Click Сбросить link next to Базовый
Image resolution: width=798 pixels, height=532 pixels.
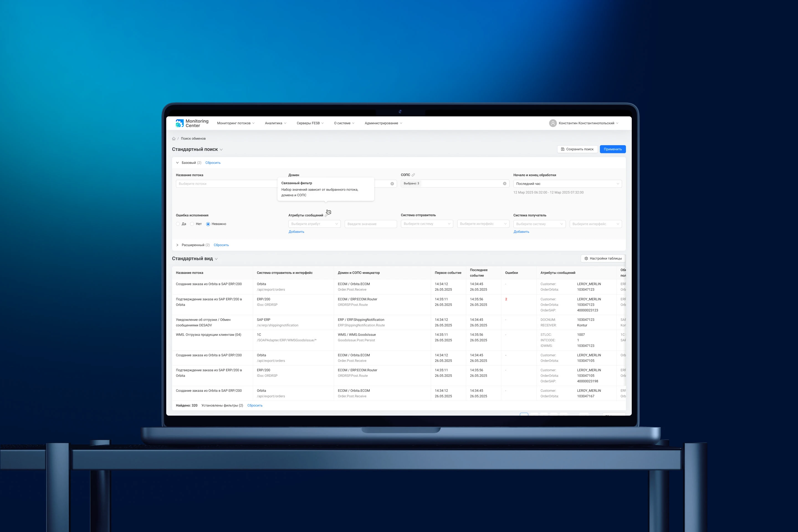(213, 163)
